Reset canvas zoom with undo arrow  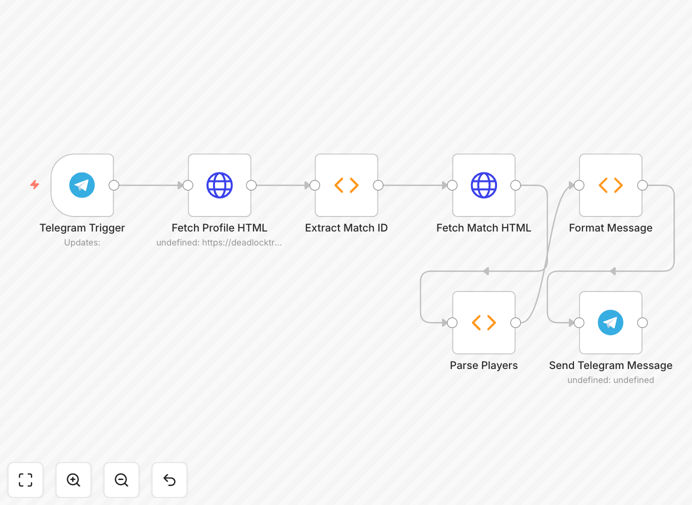point(169,480)
